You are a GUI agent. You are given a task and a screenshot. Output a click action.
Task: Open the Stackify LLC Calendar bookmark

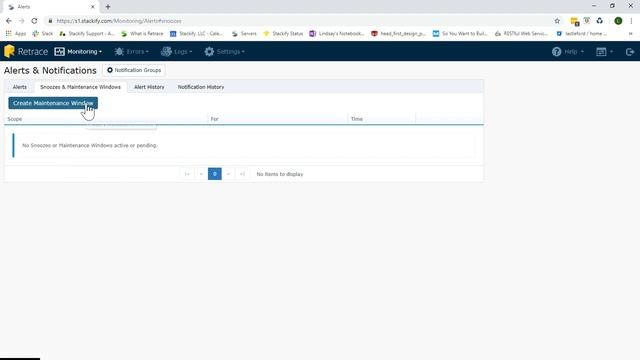point(197,33)
